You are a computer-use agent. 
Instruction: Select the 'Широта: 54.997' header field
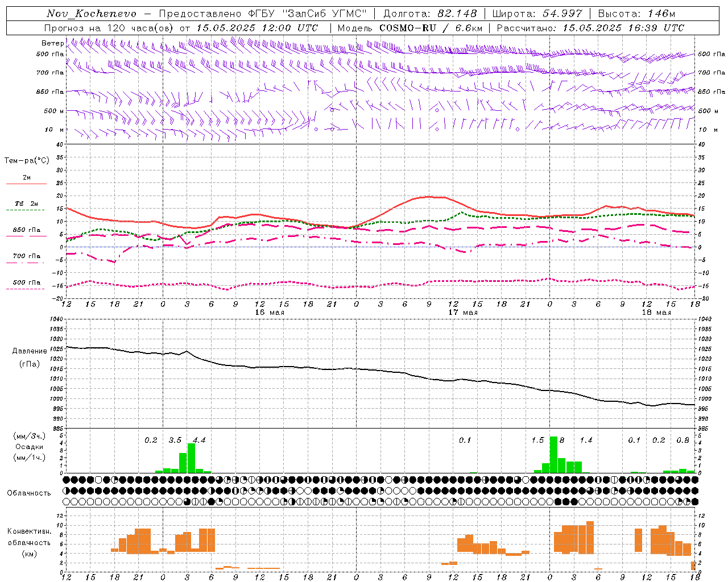(537, 14)
